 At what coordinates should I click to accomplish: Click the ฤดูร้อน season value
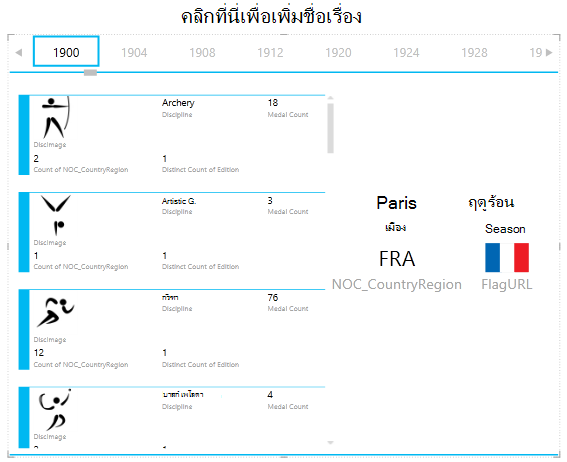tap(491, 202)
